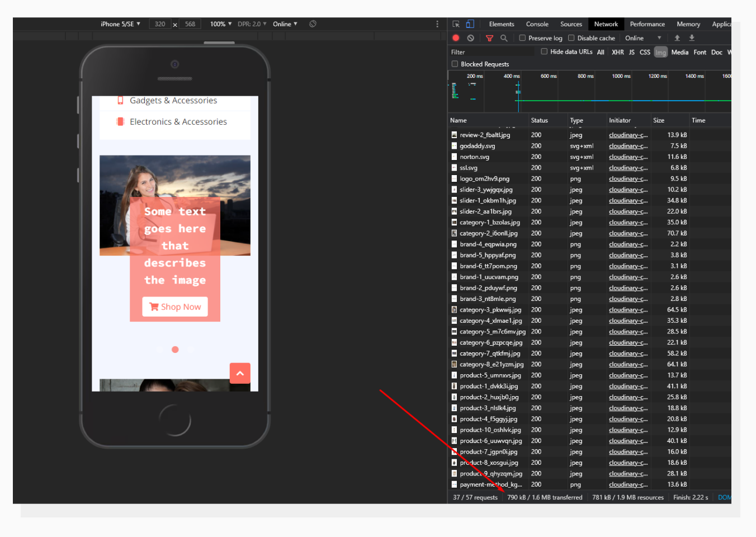This screenshot has height=537, width=756.
Task: Click the category-3_pkwwij.jpg request row
Action: (x=491, y=309)
